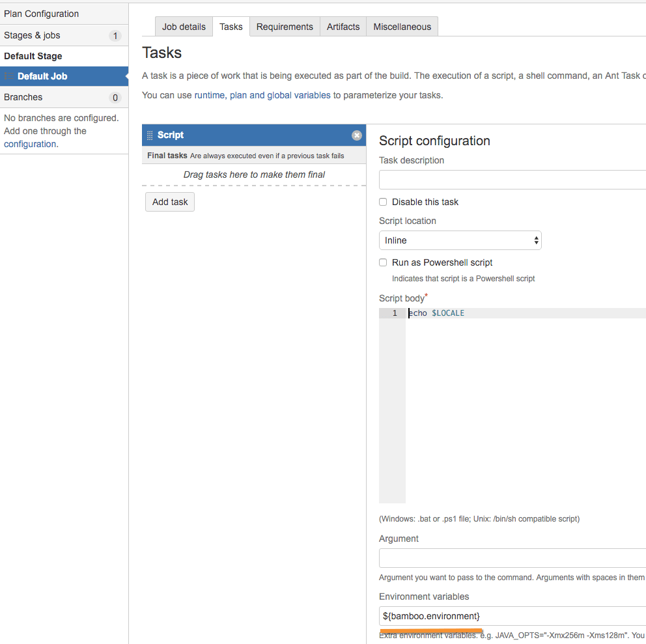Open the Job details tab
The height and width of the screenshot is (644, 646).
183,27
